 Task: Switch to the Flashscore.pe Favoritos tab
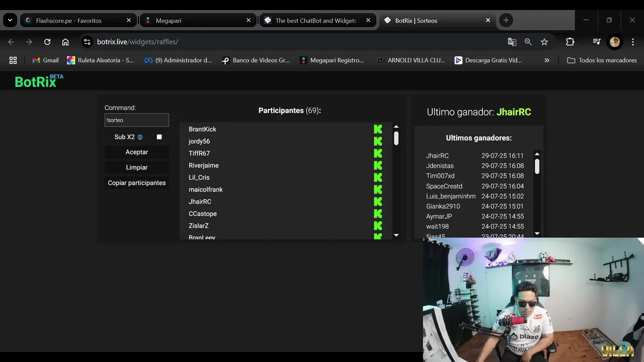78,21
